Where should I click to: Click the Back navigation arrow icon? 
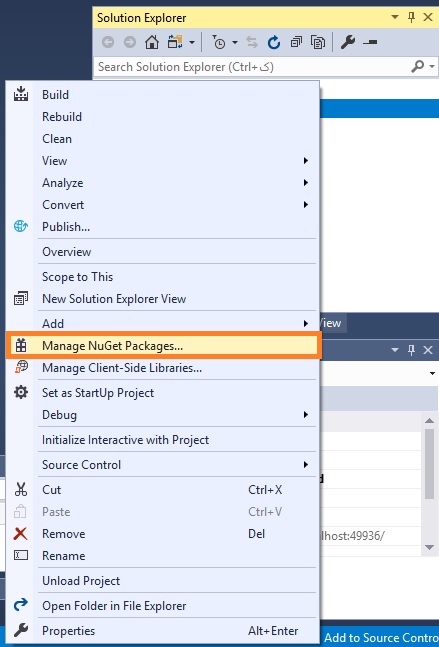pyautogui.click(x=108, y=42)
